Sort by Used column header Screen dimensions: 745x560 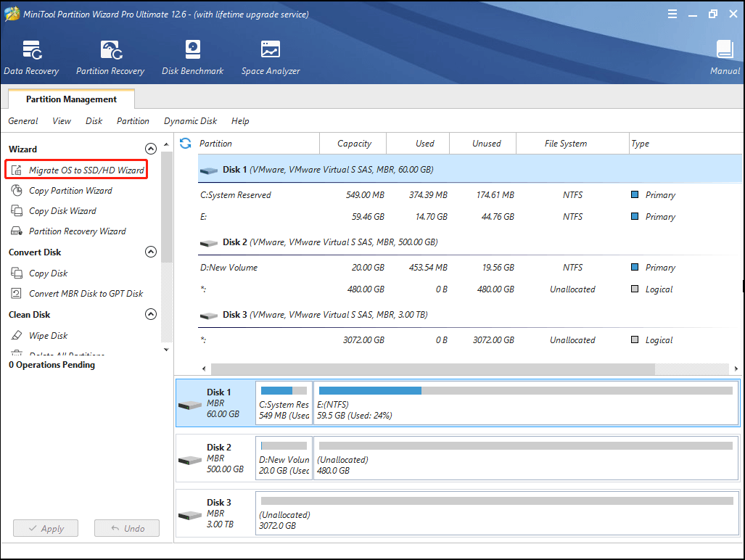tap(418, 144)
